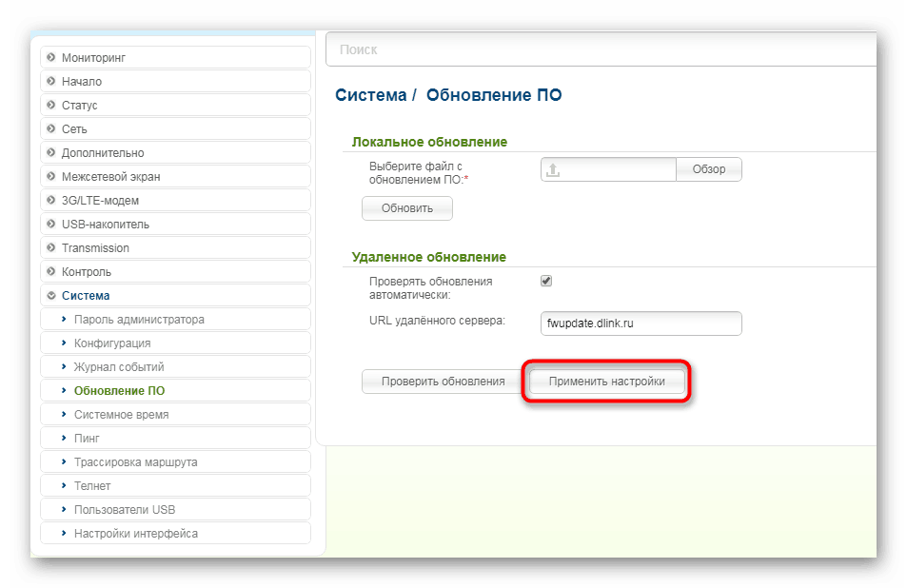
Task: Expand the Transmission arrow icon
Action: click(x=50, y=247)
